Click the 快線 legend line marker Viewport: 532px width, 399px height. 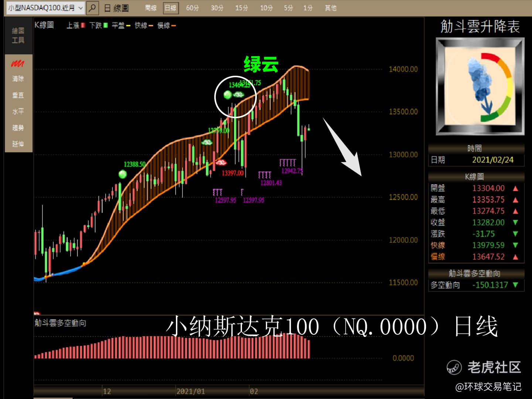point(151,25)
